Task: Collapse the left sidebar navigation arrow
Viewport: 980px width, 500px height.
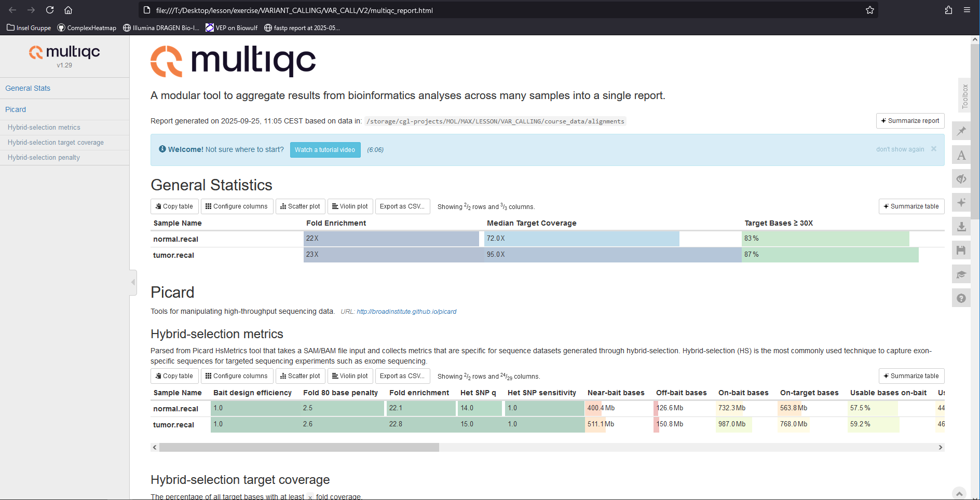Action: click(133, 282)
